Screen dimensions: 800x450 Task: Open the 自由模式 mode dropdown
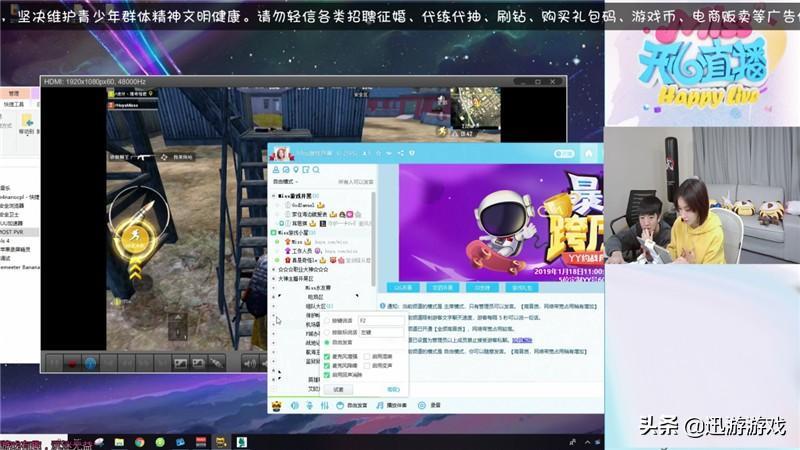pyautogui.click(x=286, y=182)
